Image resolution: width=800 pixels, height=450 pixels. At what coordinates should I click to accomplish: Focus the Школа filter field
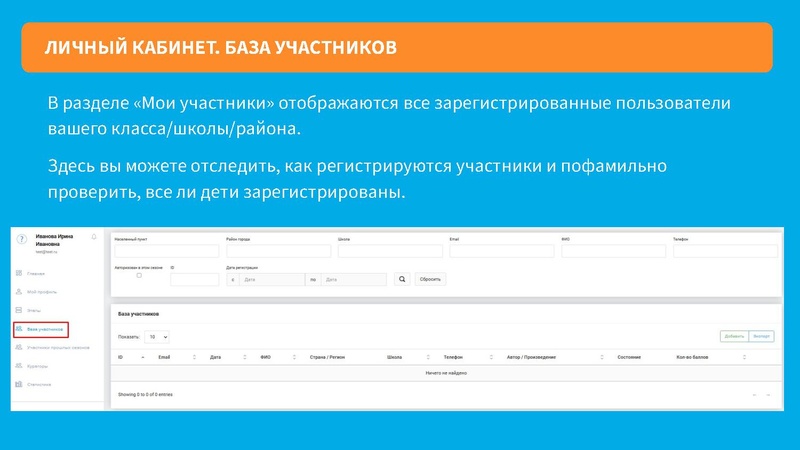coord(390,251)
